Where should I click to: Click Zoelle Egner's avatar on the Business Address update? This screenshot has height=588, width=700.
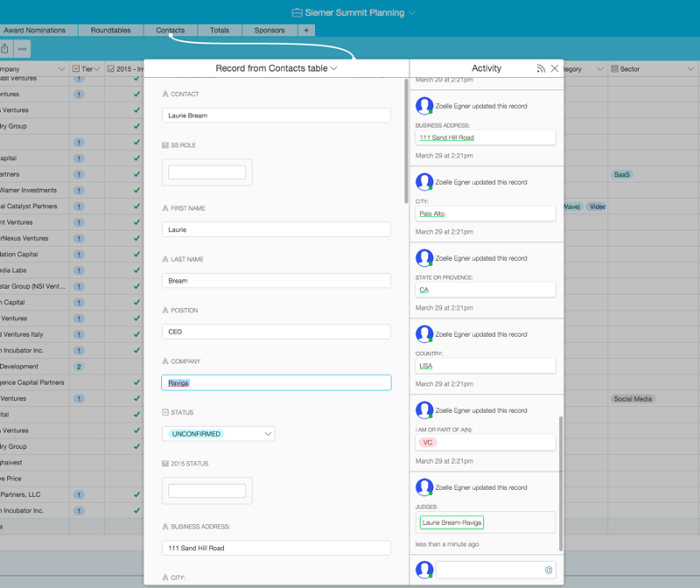(424, 106)
